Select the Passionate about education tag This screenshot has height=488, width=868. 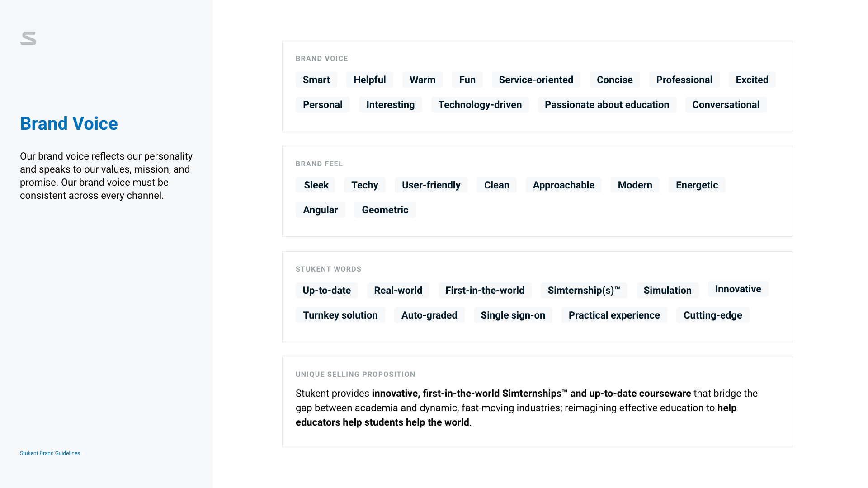click(x=607, y=105)
